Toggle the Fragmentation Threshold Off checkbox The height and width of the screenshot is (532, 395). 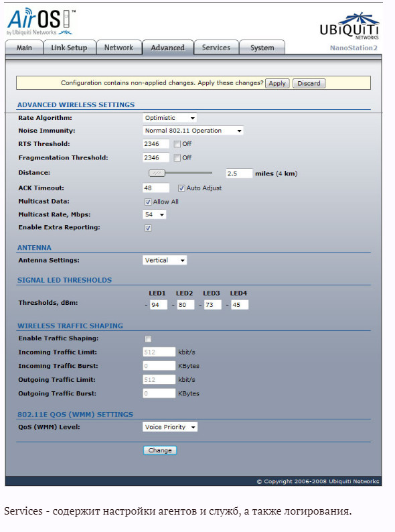coord(177,157)
